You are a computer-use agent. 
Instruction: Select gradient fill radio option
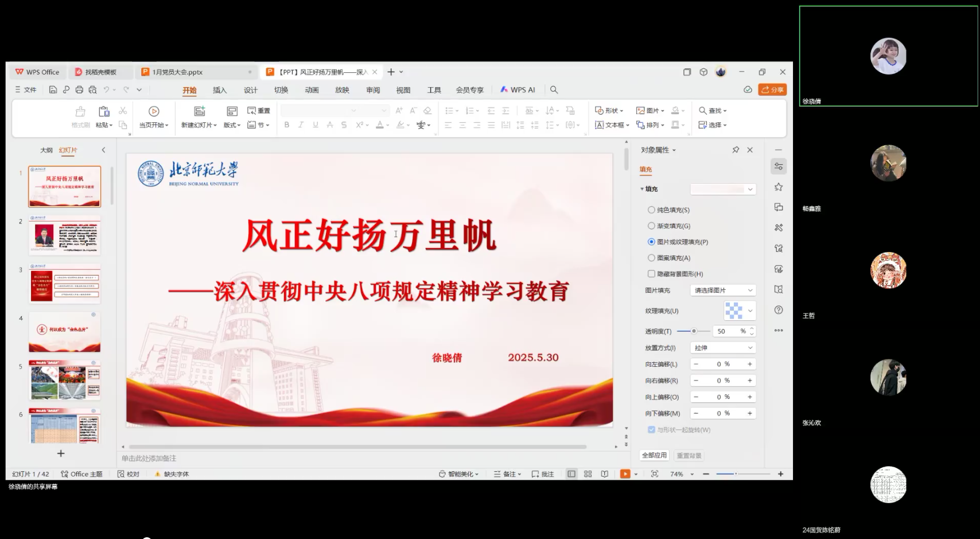click(651, 226)
